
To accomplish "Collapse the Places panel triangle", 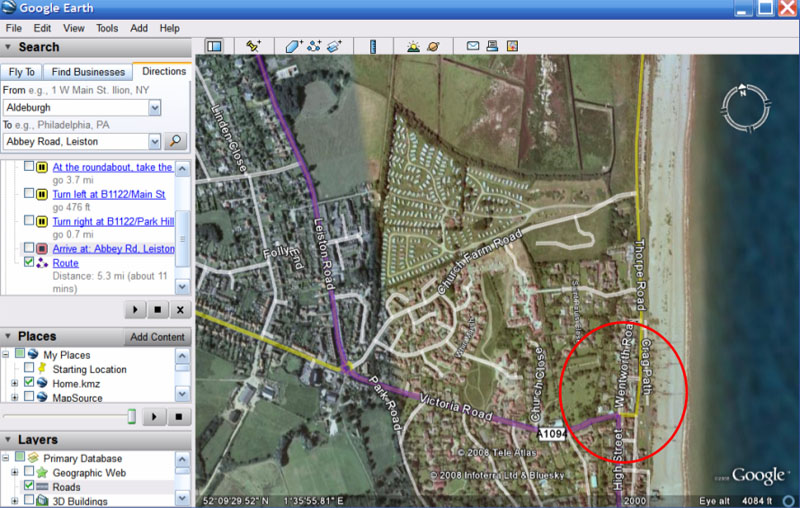I will click(8, 336).
